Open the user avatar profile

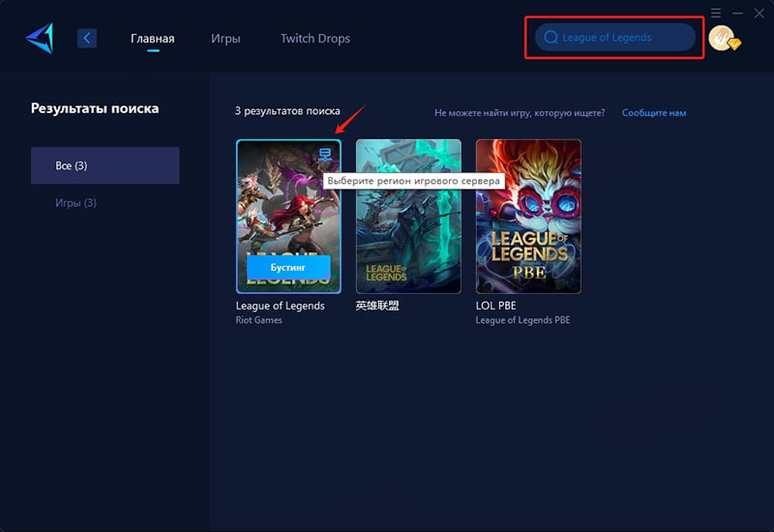pyautogui.click(x=722, y=38)
